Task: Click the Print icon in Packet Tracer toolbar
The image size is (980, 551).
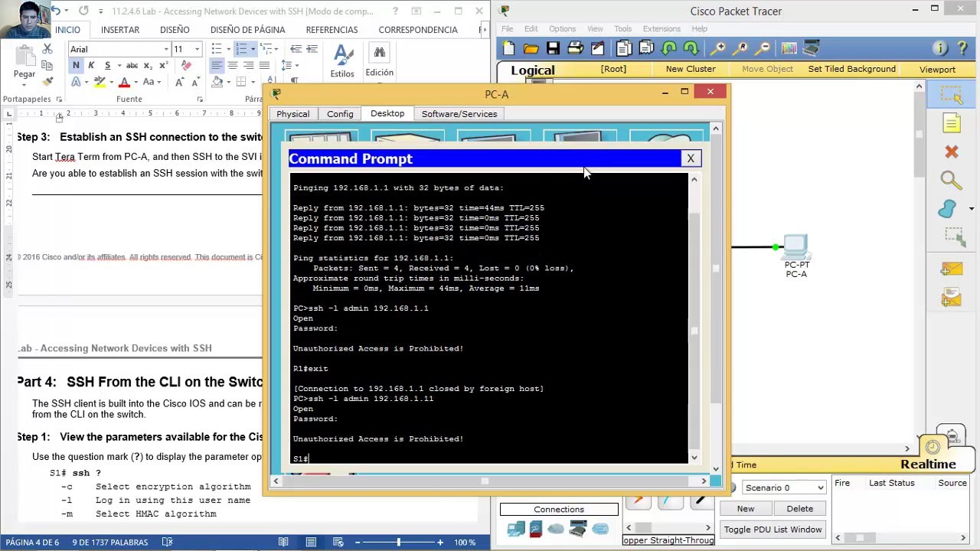Action: click(575, 49)
